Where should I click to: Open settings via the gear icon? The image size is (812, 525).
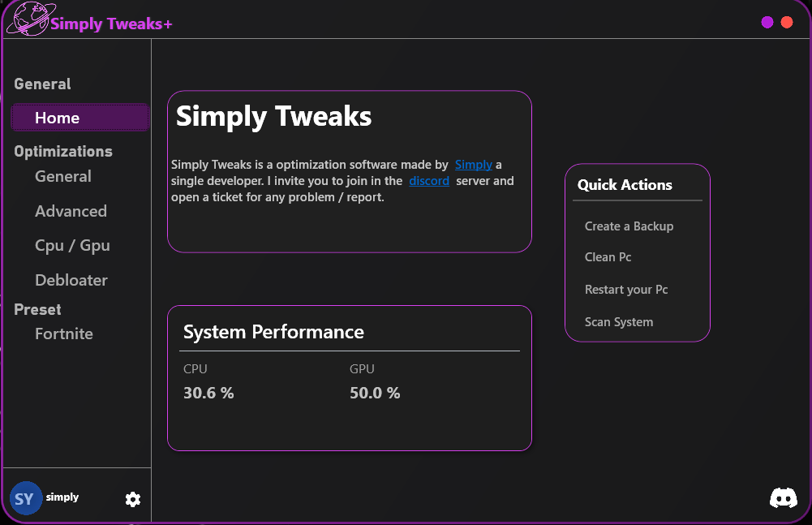pyautogui.click(x=133, y=499)
